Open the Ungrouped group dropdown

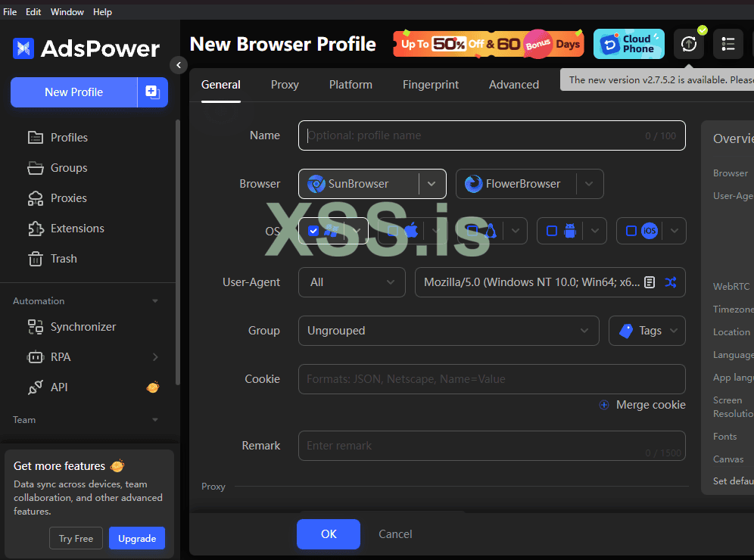point(449,331)
